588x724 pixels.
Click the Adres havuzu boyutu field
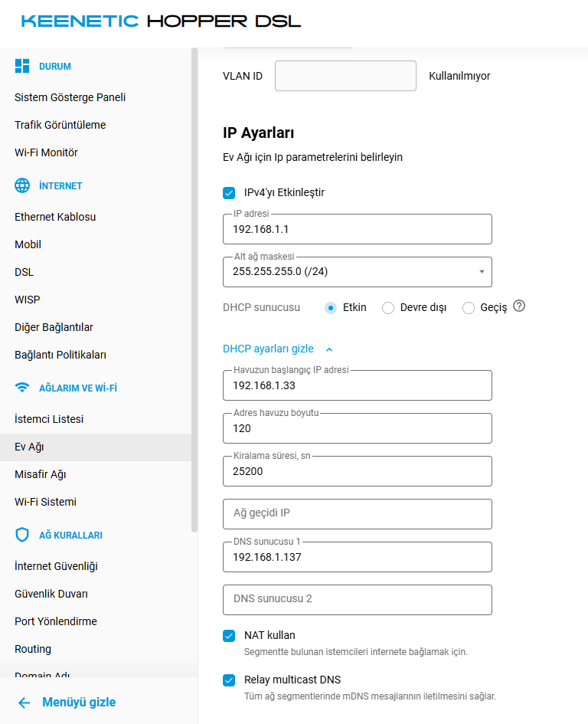(358, 428)
